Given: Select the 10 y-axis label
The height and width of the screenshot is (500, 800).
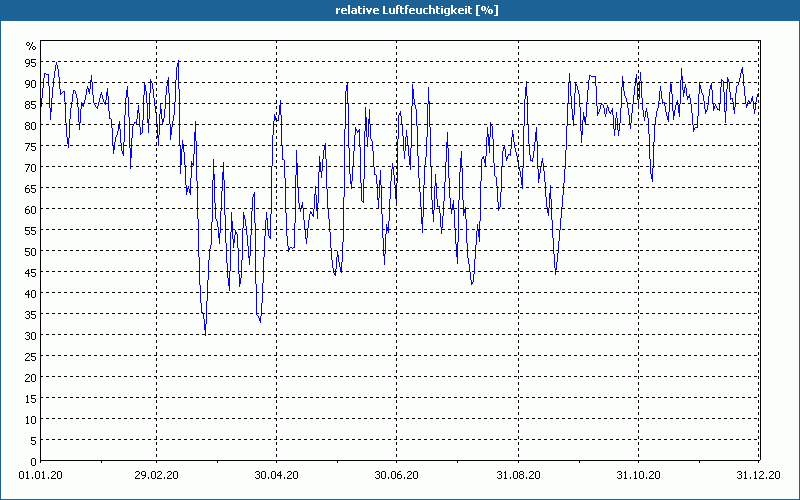Looking at the screenshot, I should 31,419.
